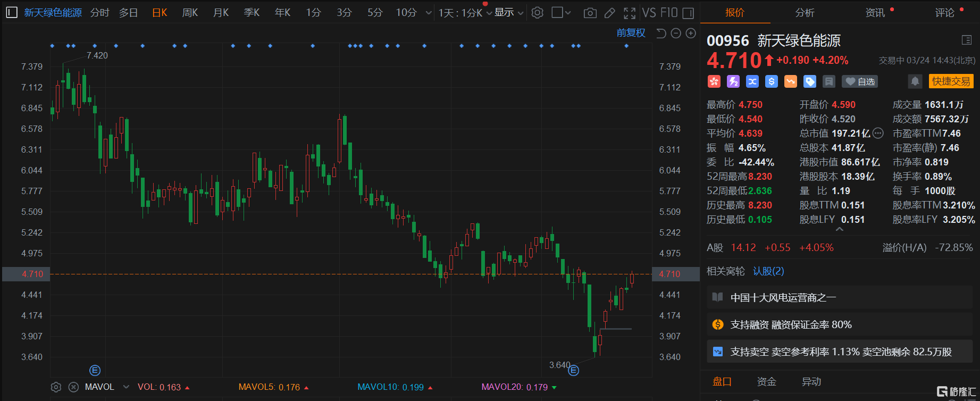Click the right E earnings marker near 3.640
Screen dimensions: 980x401
[573, 370]
